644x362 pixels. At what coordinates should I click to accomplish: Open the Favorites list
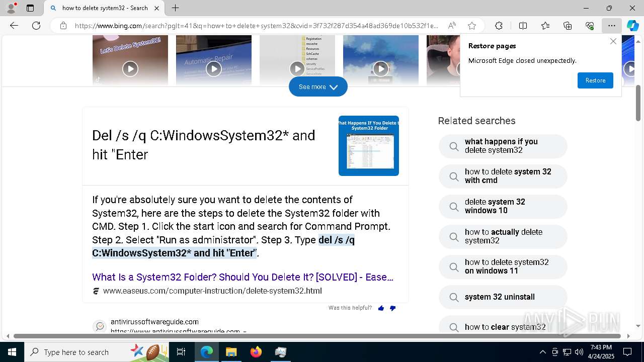click(545, 26)
